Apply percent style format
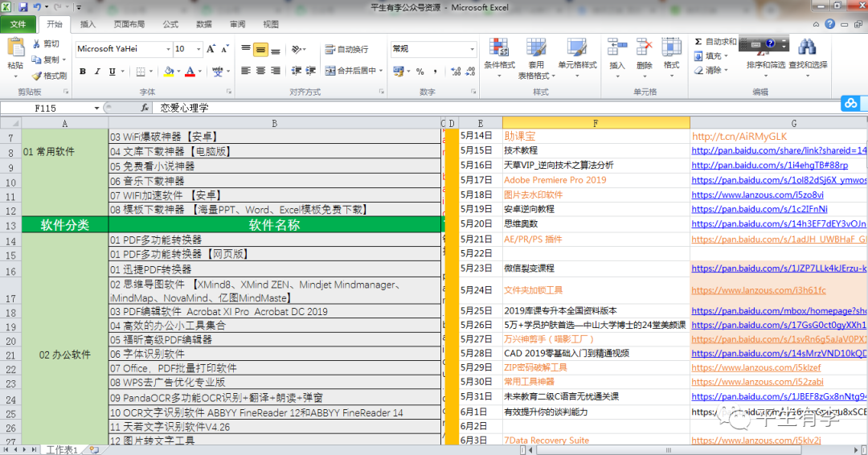Viewport: 868px width, 455px height. point(420,72)
